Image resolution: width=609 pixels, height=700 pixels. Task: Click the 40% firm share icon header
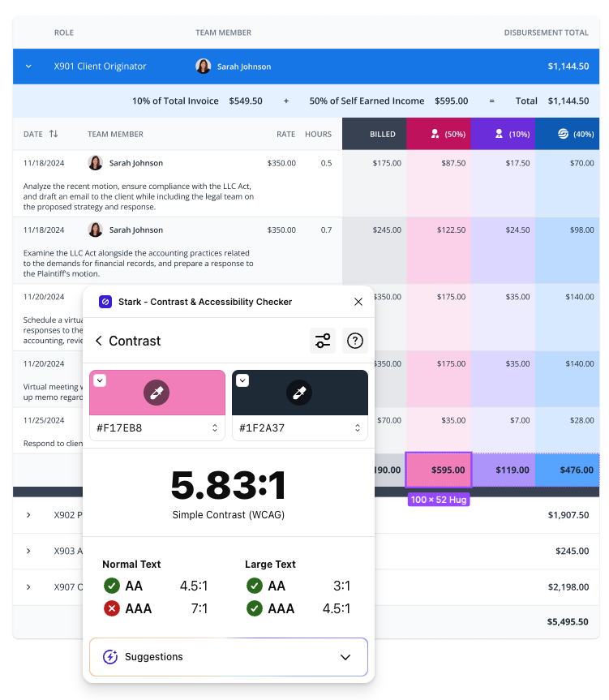pyautogui.click(x=567, y=134)
